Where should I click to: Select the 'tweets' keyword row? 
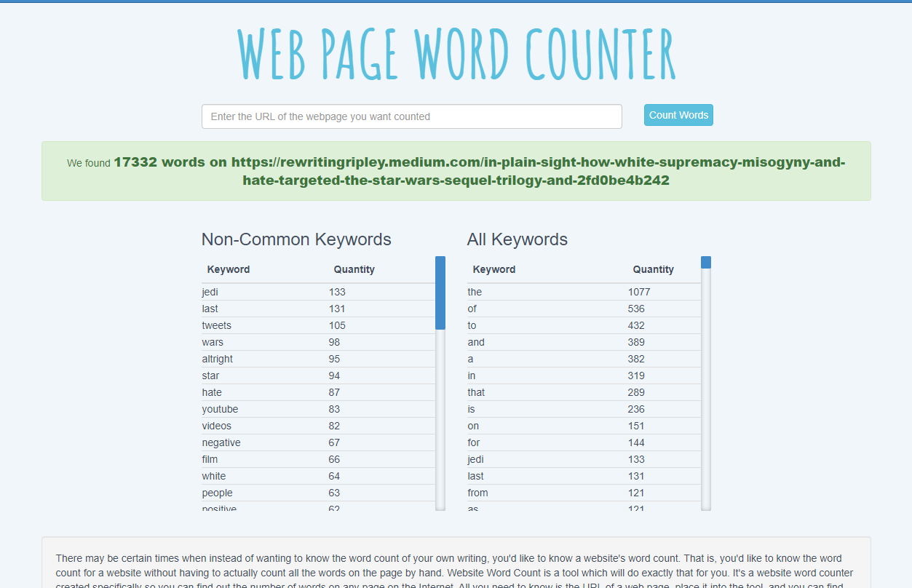pos(318,325)
